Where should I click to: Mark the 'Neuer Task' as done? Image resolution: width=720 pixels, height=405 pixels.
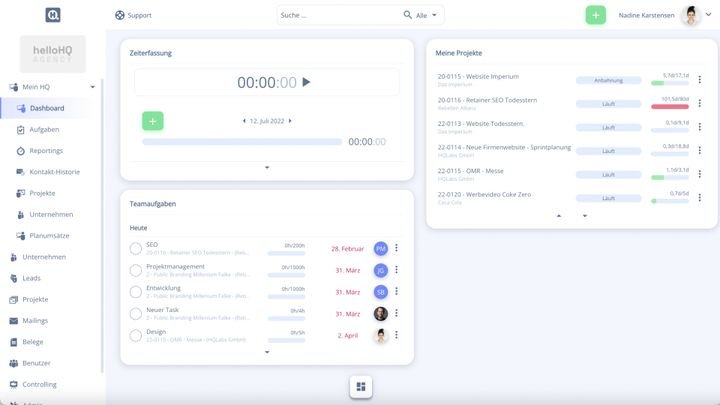coord(135,314)
